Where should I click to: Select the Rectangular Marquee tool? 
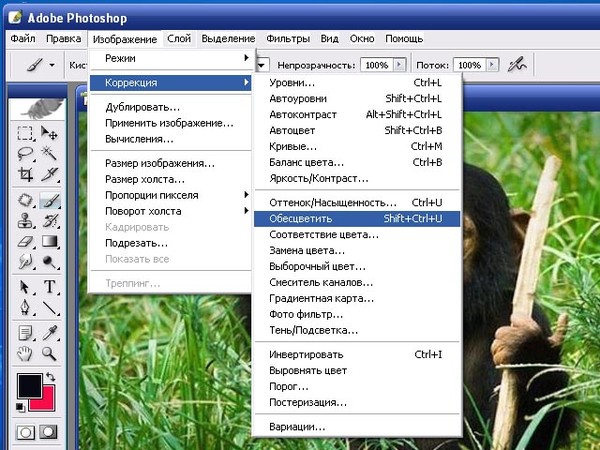pos(25,133)
